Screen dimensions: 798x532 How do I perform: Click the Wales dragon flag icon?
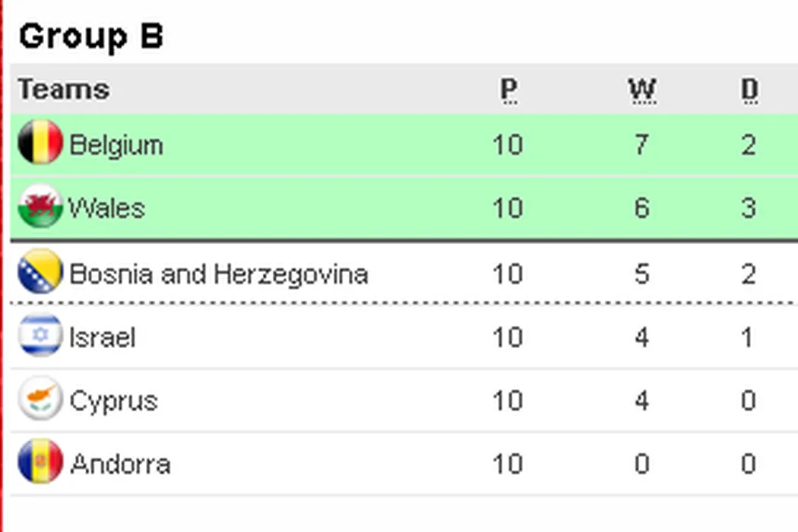click(40, 207)
